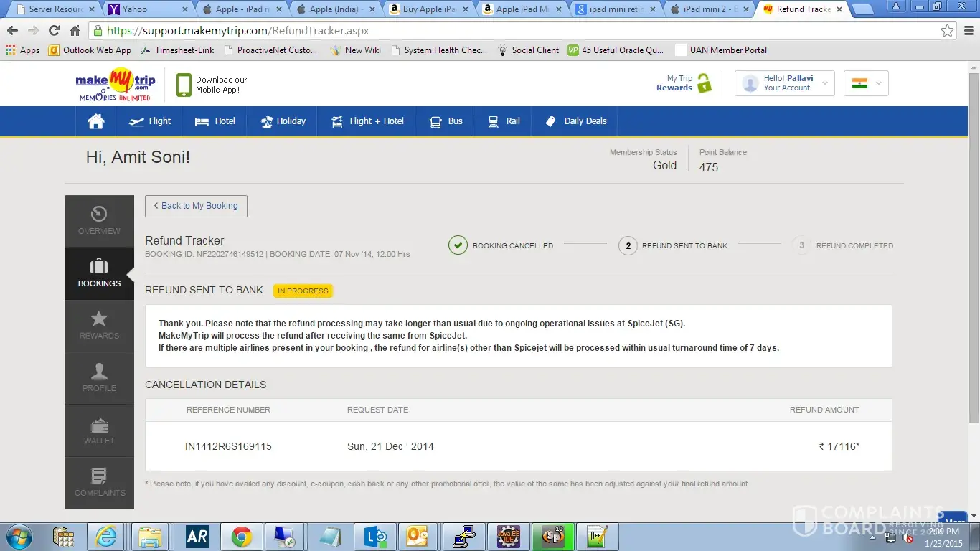Open the Wallet sidebar section

click(x=99, y=430)
